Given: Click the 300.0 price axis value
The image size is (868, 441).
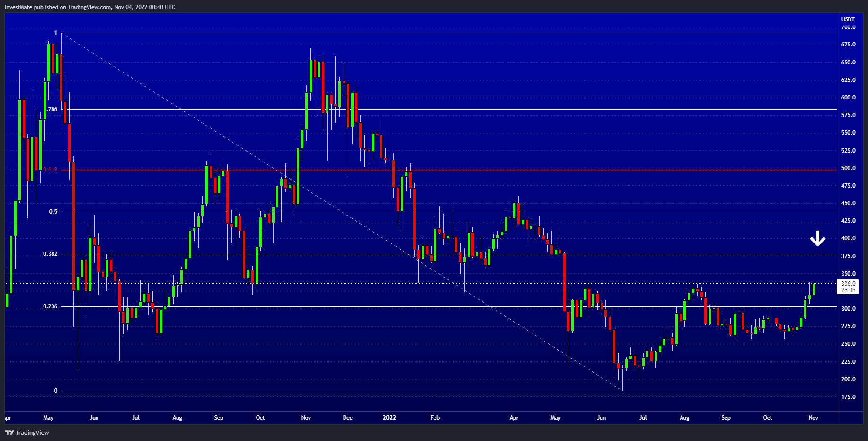Looking at the screenshot, I should (848, 309).
